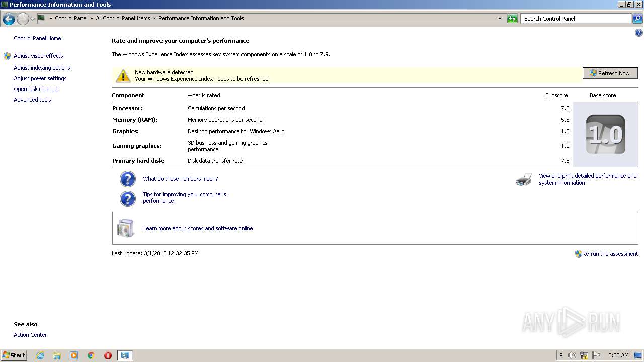This screenshot has width=644, height=362.
Task: Focus the Search Control Panel field
Action: click(x=576, y=19)
